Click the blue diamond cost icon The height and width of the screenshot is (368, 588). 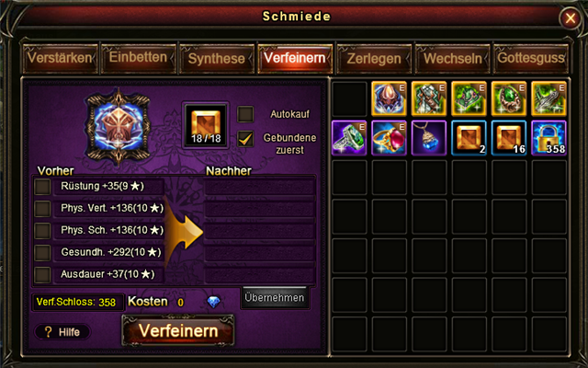pos(213,302)
